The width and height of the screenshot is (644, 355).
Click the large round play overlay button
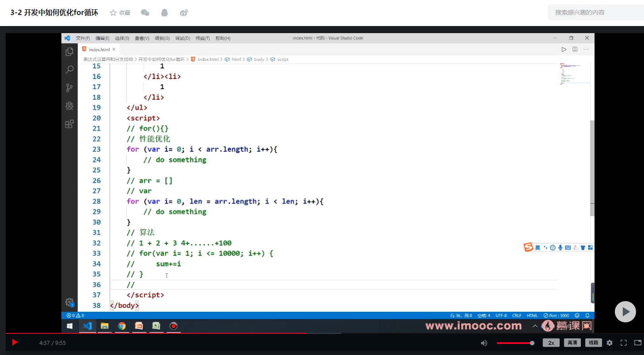click(625, 312)
